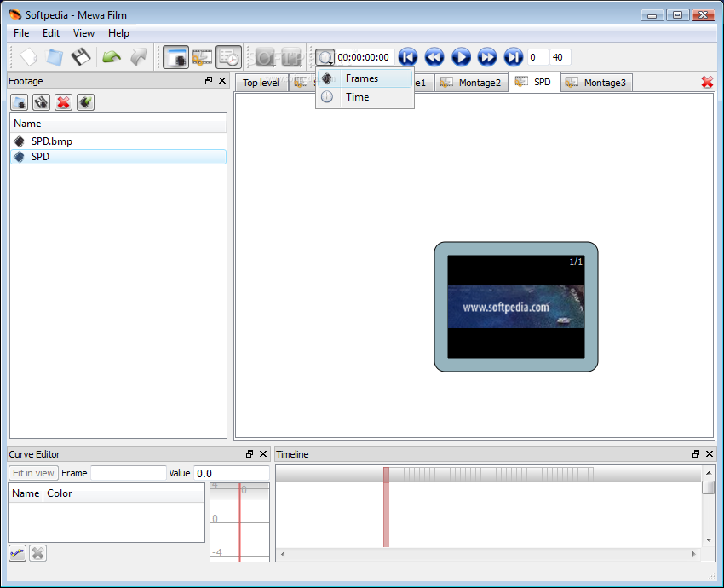Open the View menu
This screenshot has width=724, height=588.
(x=83, y=33)
